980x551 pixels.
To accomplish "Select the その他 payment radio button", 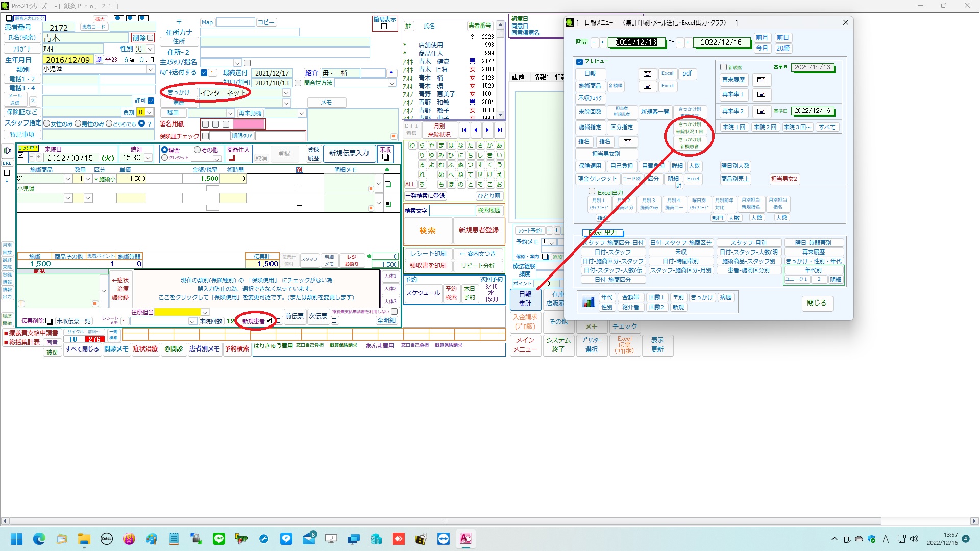I will tap(197, 150).
